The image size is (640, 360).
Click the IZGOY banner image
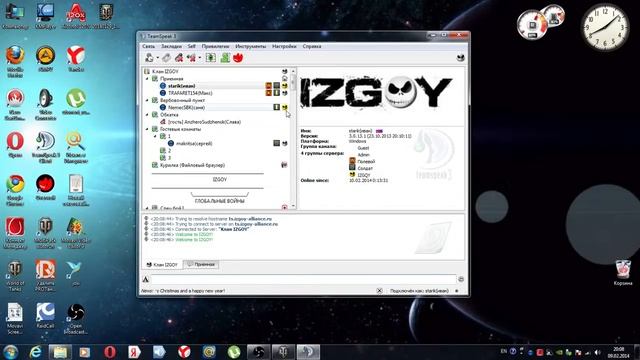[377, 93]
